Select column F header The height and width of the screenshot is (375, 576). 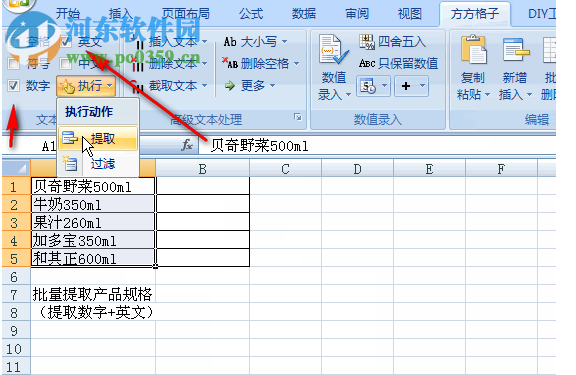[x=501, y=169]
